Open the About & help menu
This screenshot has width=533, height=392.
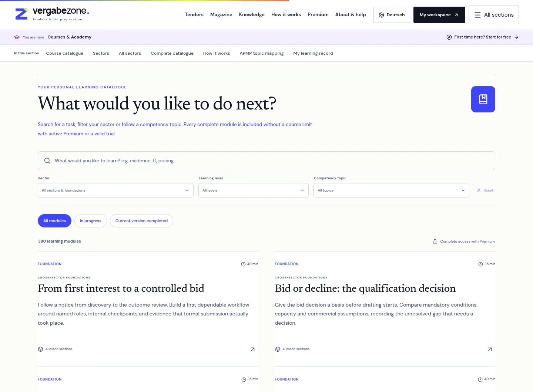[x=351, y=15]
